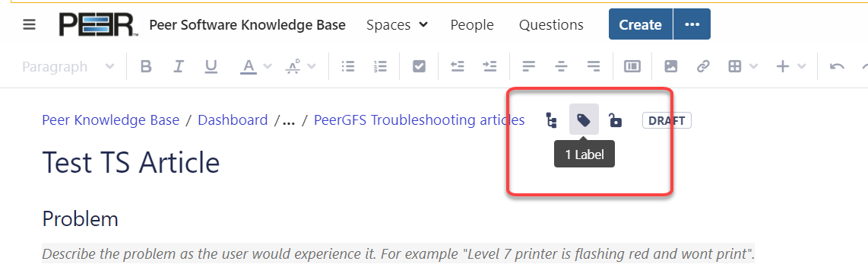Open text color picker arrow

(268, 67)
